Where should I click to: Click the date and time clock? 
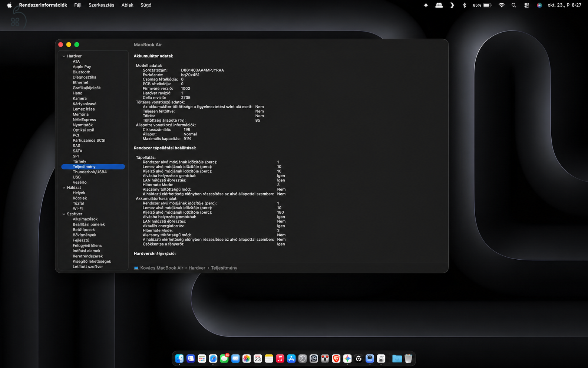(564, 5)
